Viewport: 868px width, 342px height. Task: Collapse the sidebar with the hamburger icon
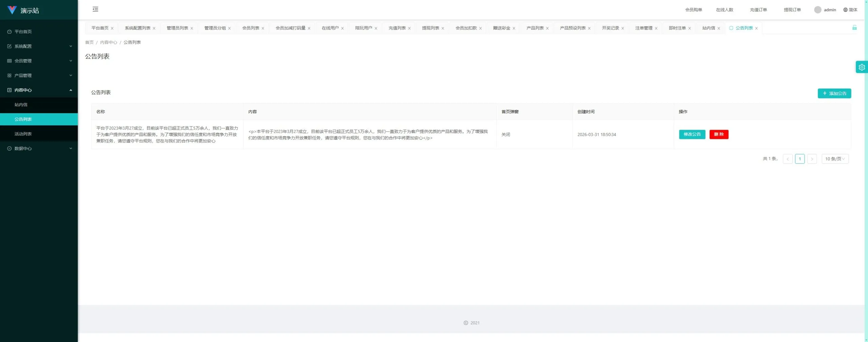[95, 9]
